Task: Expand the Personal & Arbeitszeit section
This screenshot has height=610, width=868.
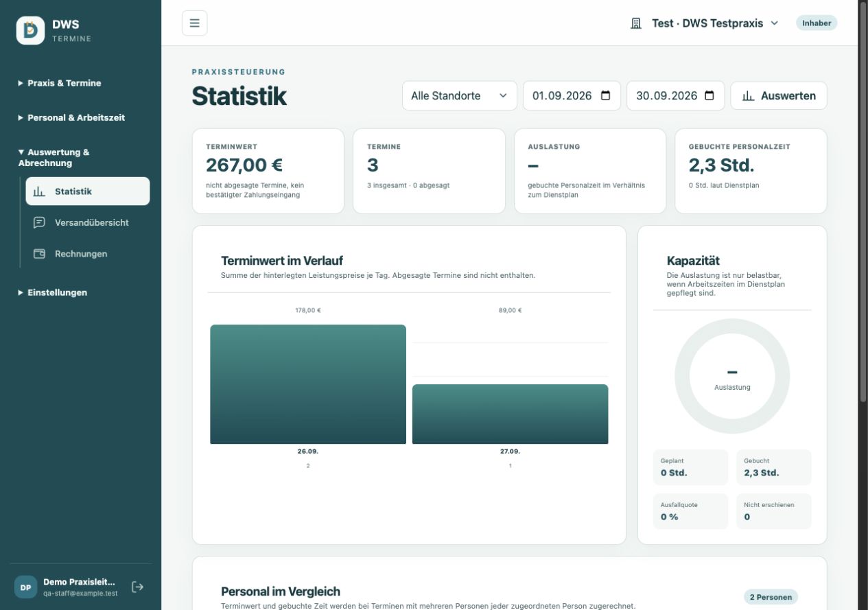Action: (x=71, y=117)
